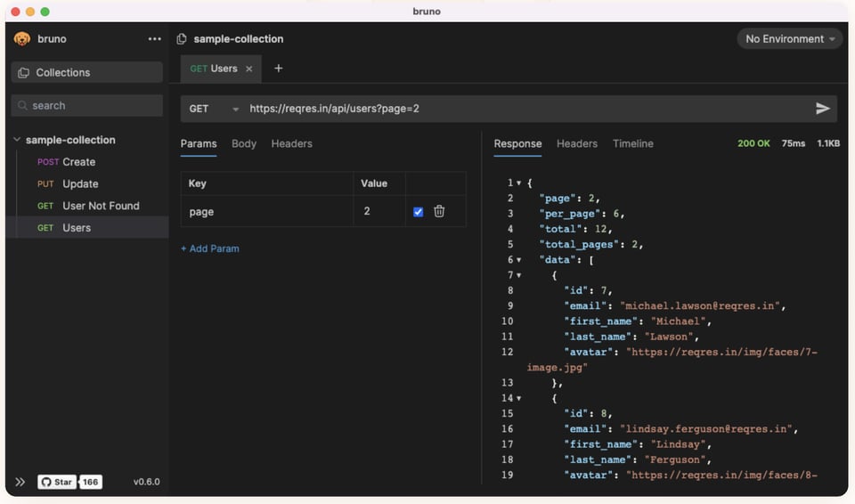This screenshot has width=855, height=504.
Task: Fold the data array in response JSON
Action: coord(519,260)
